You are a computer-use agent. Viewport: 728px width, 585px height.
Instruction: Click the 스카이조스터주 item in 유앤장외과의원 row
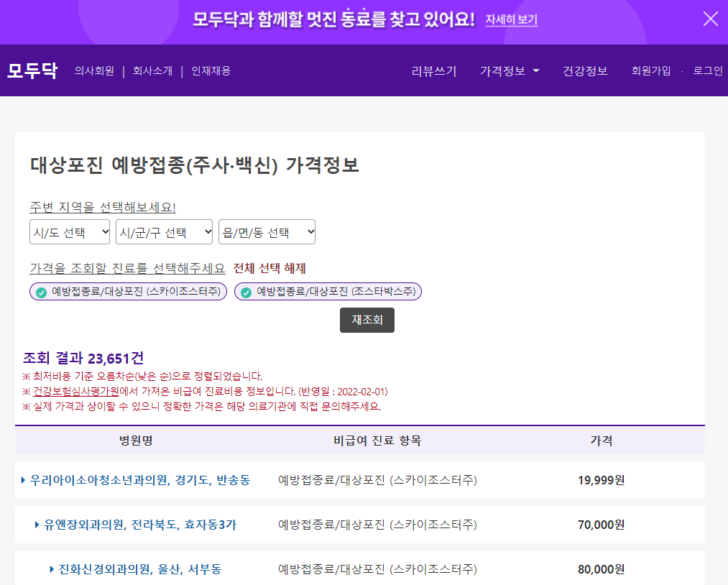tap(377, 525)
